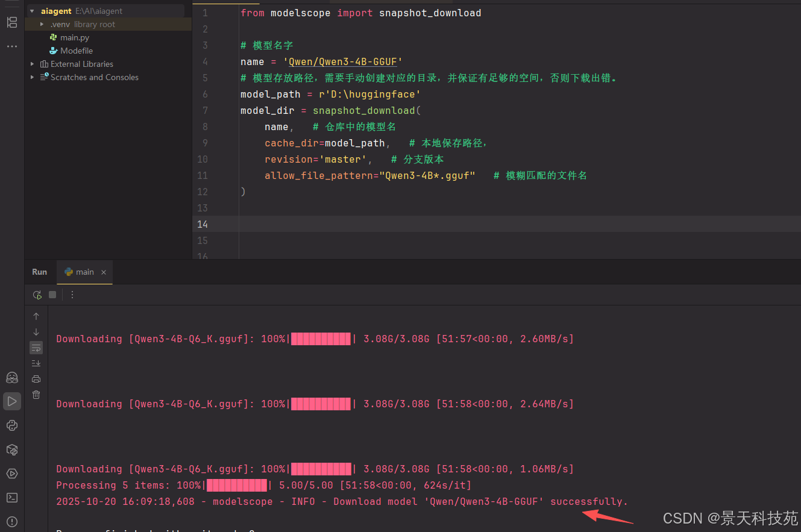The width and height of the screenshot is (801, 532).
Task: Click the "Qwen3-4B*.gguf" pattern string
Action: [x=427, y=175]
